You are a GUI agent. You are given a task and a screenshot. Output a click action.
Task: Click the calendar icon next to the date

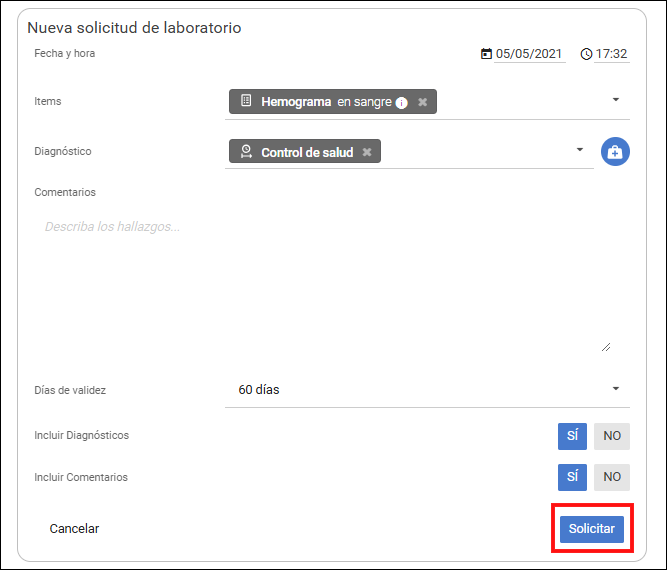(486, 54)
